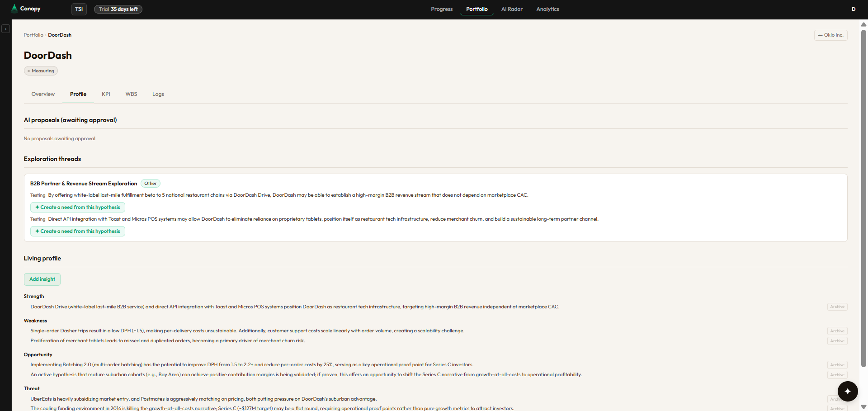The height and width of the screenshot is (411, 868).
Task: Open the KPI tab
Action: click(106, 94)
